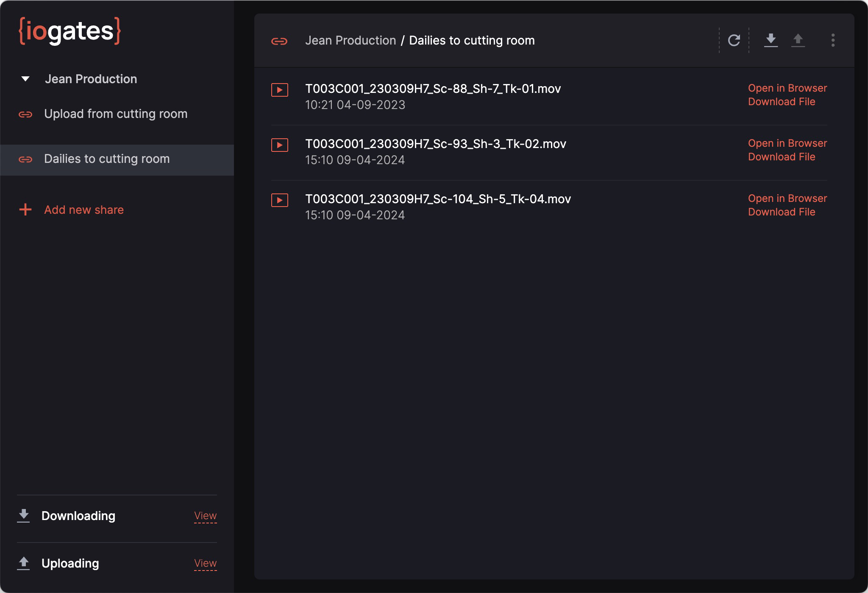The height and width of the screenshot is (593, 868).
Task: Collapse the Jean Production tree
Action: [25, 79]
